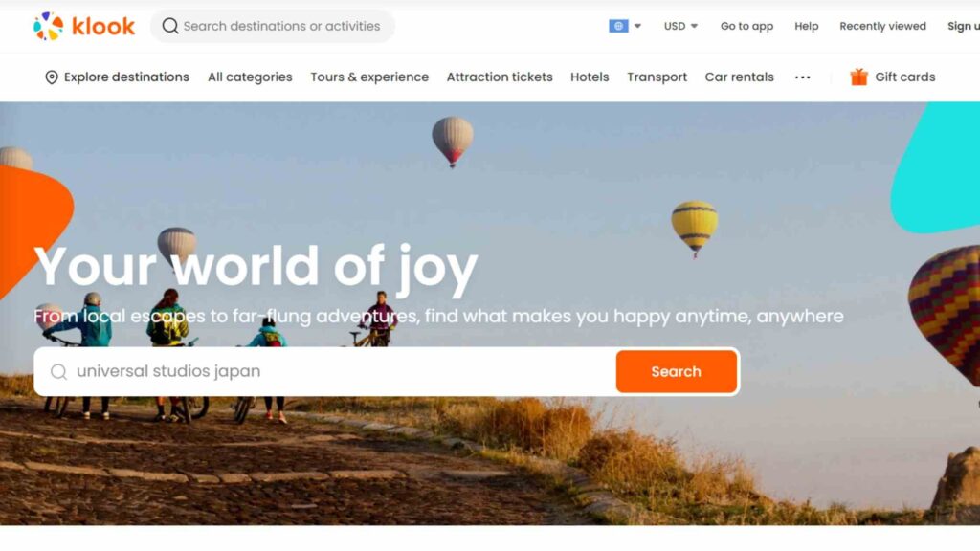The width and height of the screenshot is (980, 551).
Task: Select the Transport category
Action: pyautogui.click(x=657, y=77)
